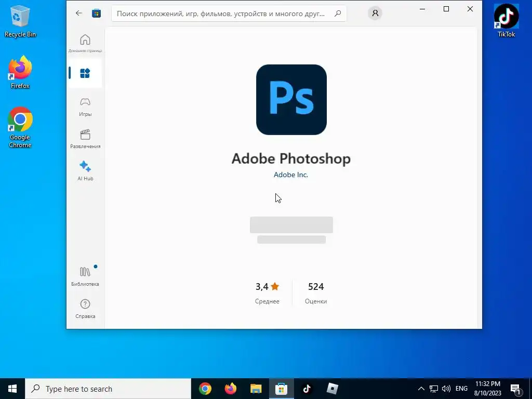Open the notification center icon
Screen dimensions: 532x399
tap(516, 389)
